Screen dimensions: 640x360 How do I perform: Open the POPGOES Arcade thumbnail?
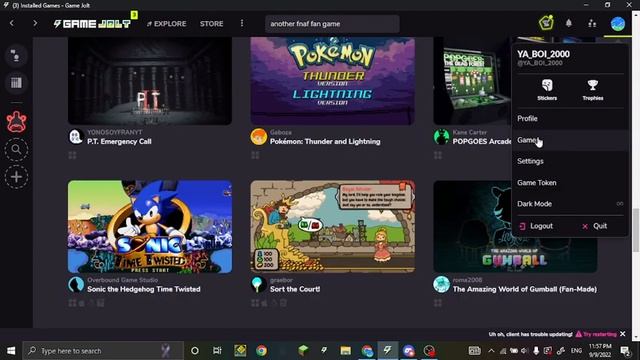[x=472, y=81]
